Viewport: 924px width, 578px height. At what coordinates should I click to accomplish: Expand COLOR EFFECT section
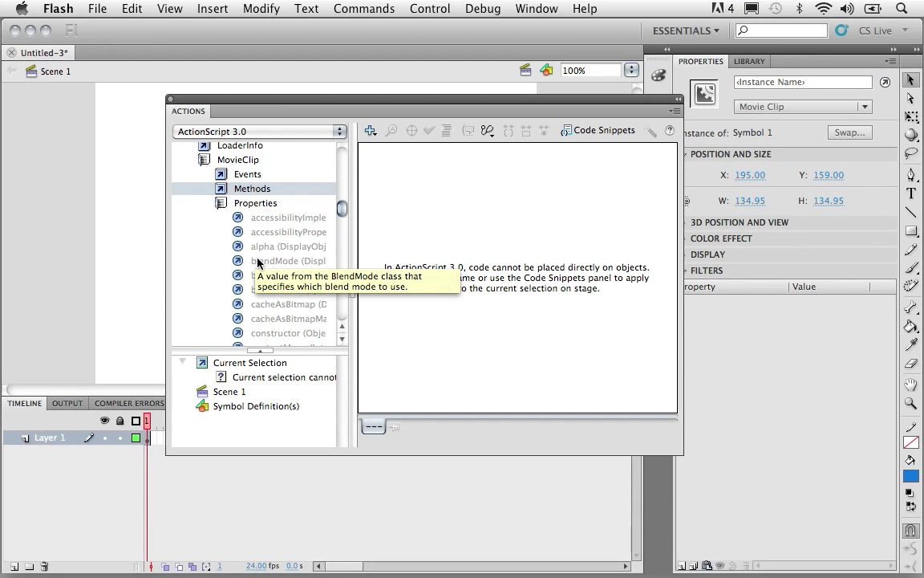click(721, 238)
